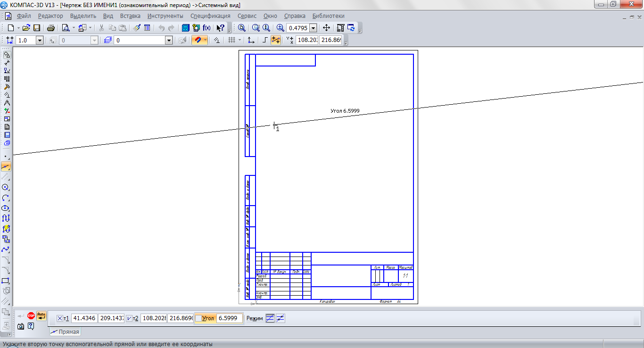644x348 pixels.
Task: Open the variables f(x) panel
Action: (206, 28)
